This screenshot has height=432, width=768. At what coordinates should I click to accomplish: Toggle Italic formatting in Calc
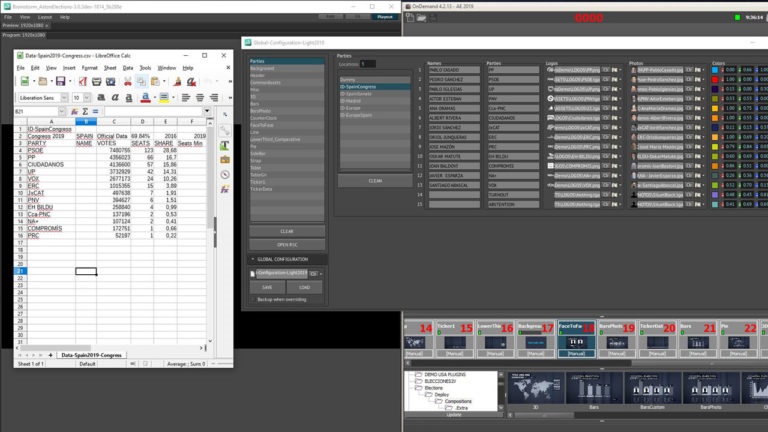coord(115,97)
